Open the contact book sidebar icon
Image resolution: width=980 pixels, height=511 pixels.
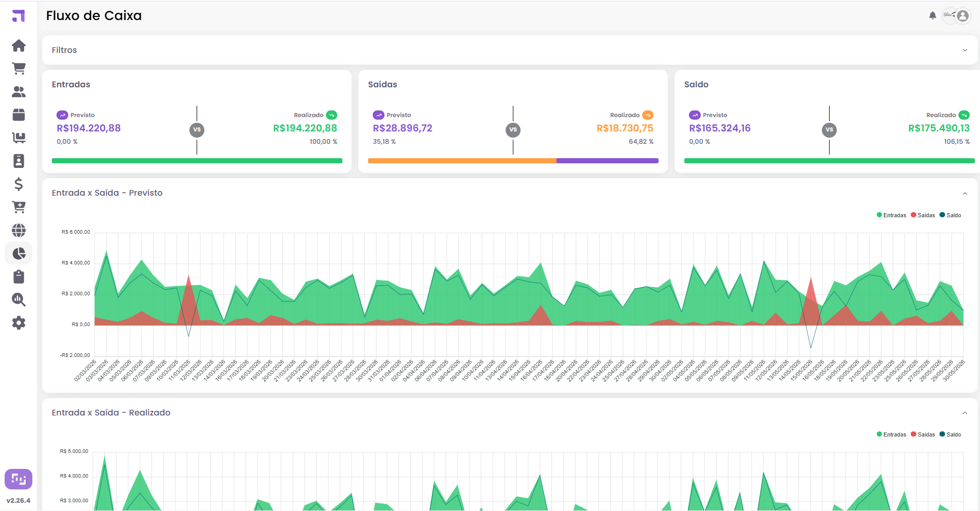pyautogui.click(x=18, y=161)
